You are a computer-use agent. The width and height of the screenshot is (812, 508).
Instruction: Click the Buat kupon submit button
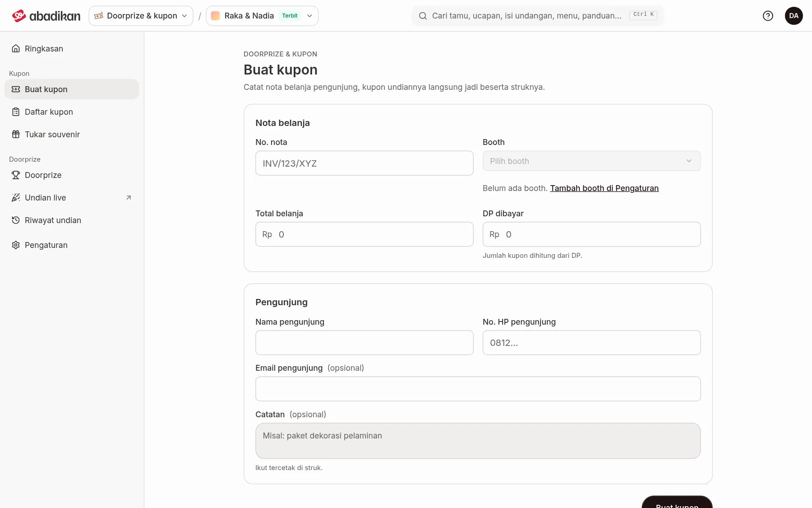677,502
